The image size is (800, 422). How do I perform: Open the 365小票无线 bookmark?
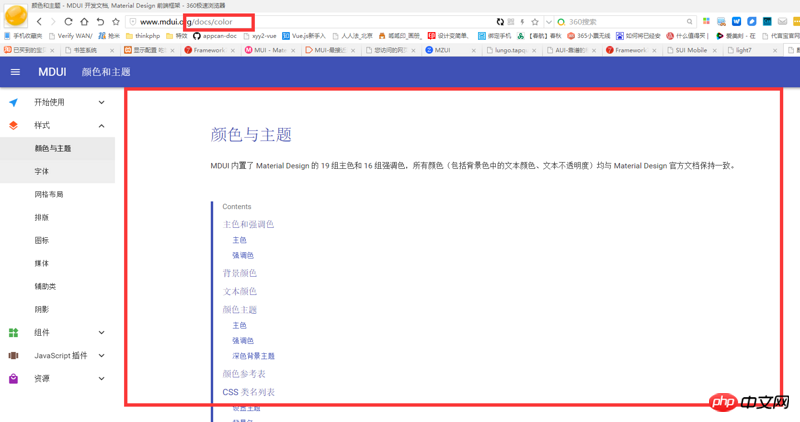point(588,36)
